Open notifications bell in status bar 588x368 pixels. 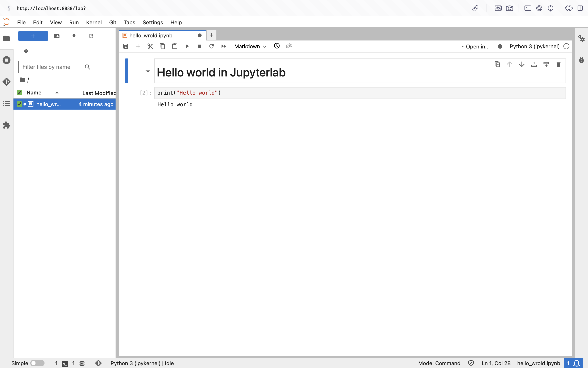tap(577, 363)
